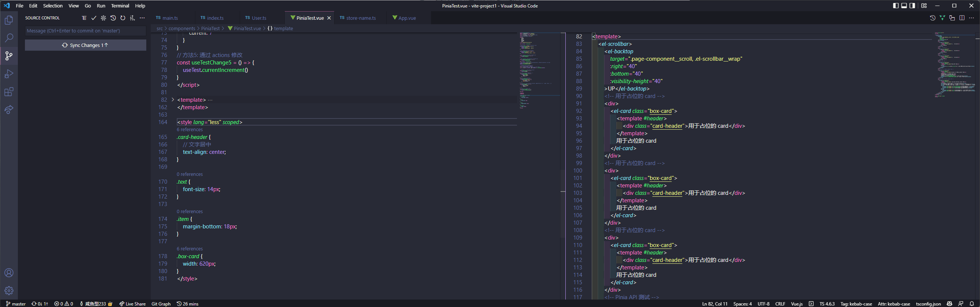980x307 pixels.
Task: Select the Source Control activity bar icon
Action: pos(9,56)
